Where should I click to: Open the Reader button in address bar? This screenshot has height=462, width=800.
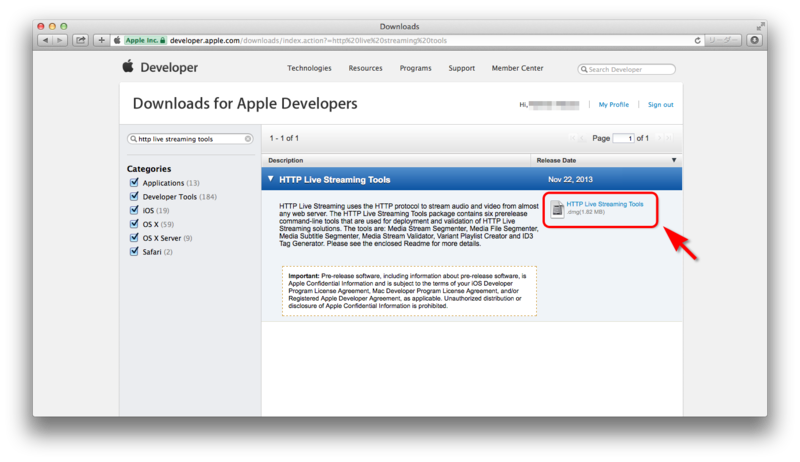coord(723,40)
